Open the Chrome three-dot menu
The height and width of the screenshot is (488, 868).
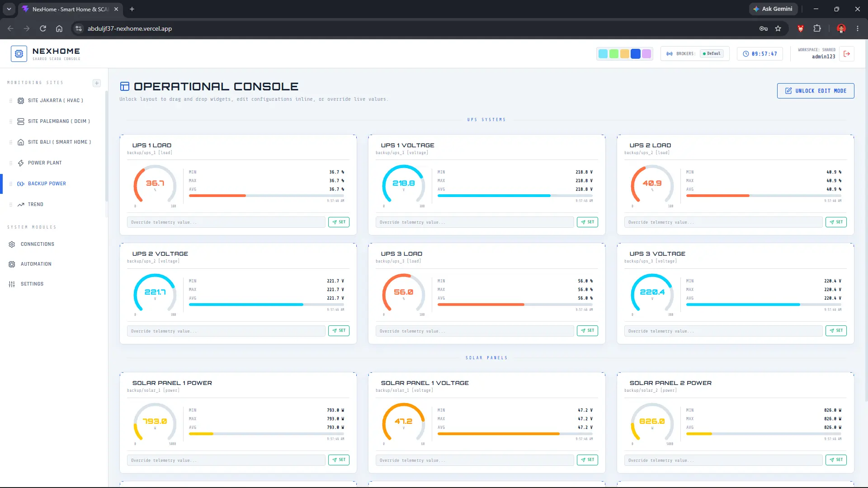[858, 28]
